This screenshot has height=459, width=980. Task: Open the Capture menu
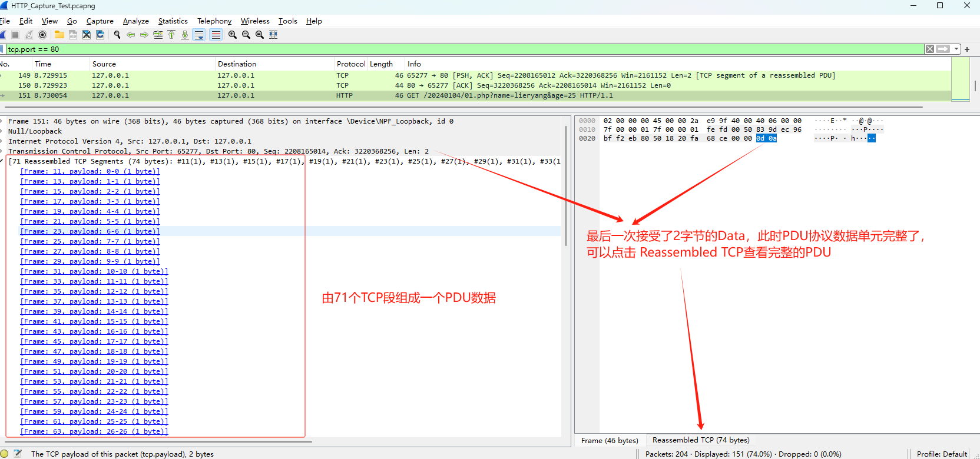pyautogui.click(x=100, y=21)
